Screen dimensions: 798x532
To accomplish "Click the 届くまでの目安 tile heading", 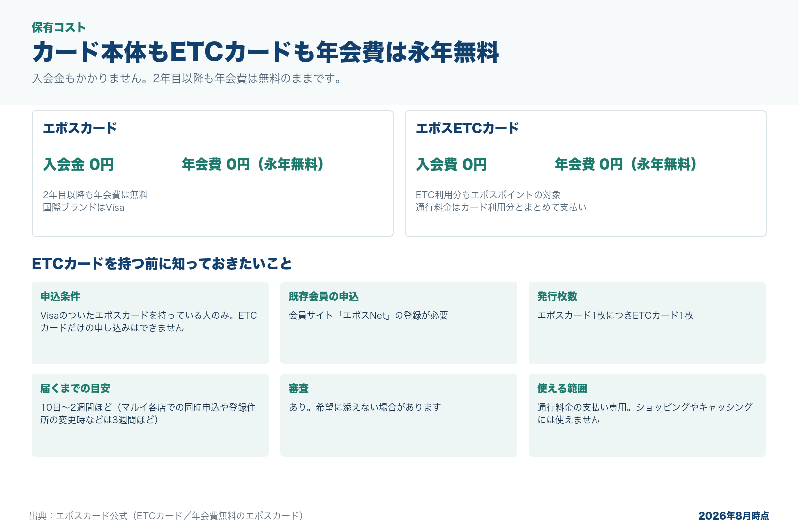I will [x=75, y=389].
